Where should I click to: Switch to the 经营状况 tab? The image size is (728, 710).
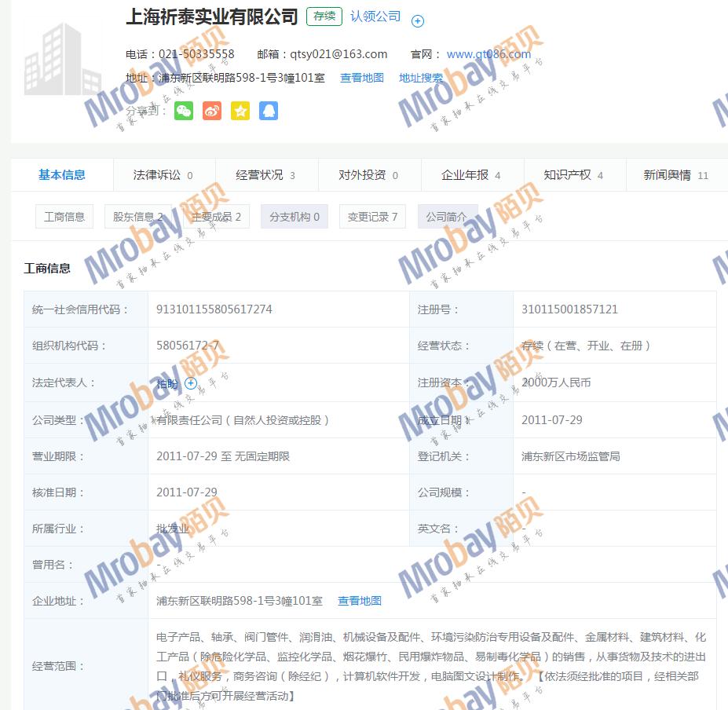click(265, 175)
